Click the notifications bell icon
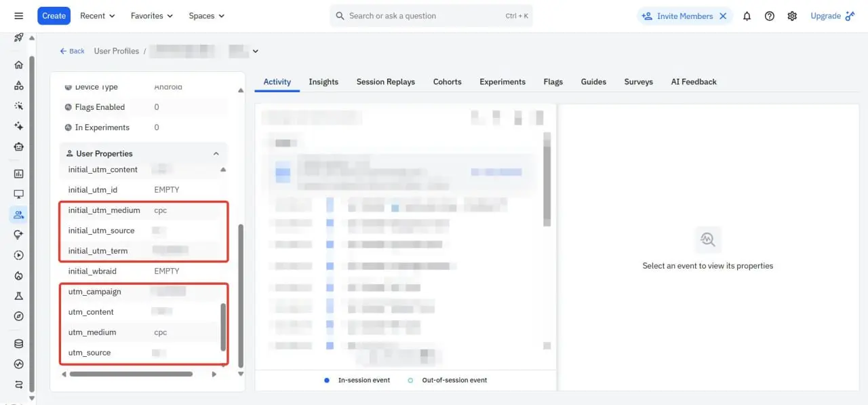This screenshot has height=405, width=868. [747, 16]
